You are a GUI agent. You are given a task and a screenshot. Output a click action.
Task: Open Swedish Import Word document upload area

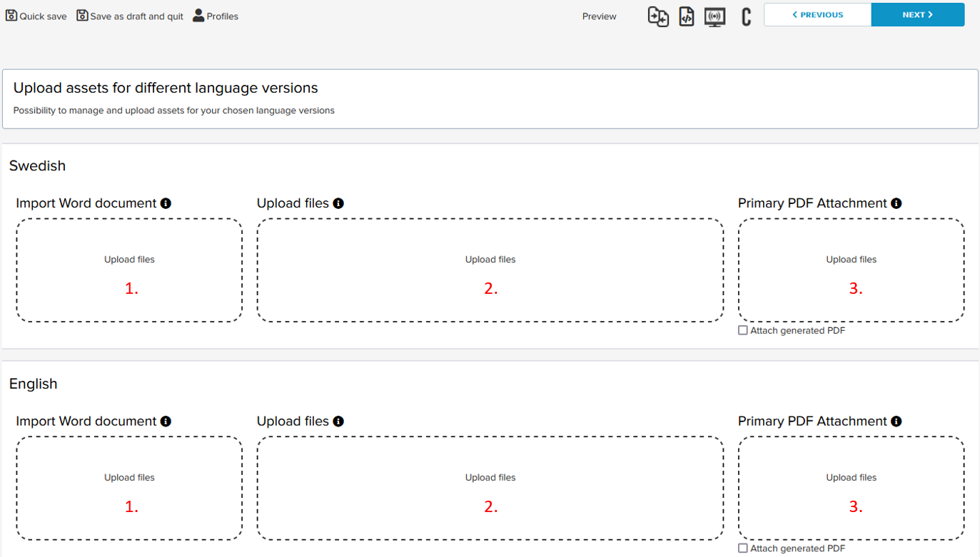[129, 270]
